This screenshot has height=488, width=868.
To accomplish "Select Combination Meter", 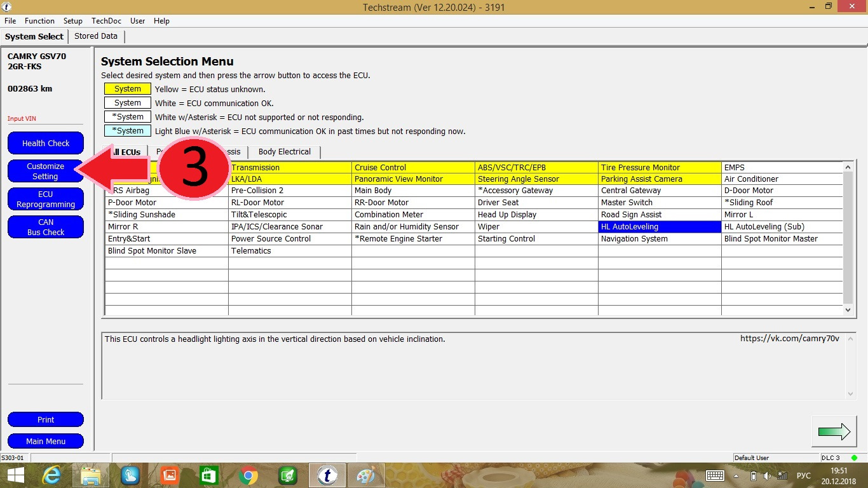I will 413,215.
